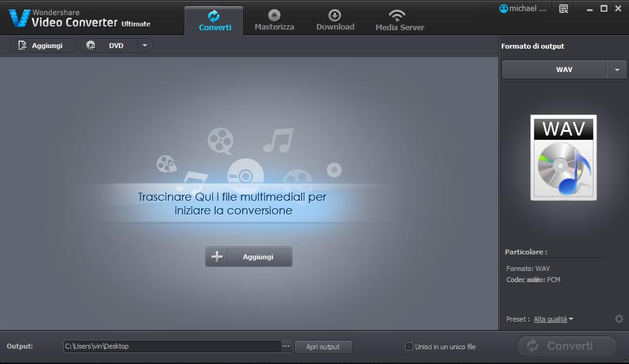Viewport: 629px width, 364px height.
Task: Open format settings gear icon
Action: pyautogui.click(x=619, y=319)
